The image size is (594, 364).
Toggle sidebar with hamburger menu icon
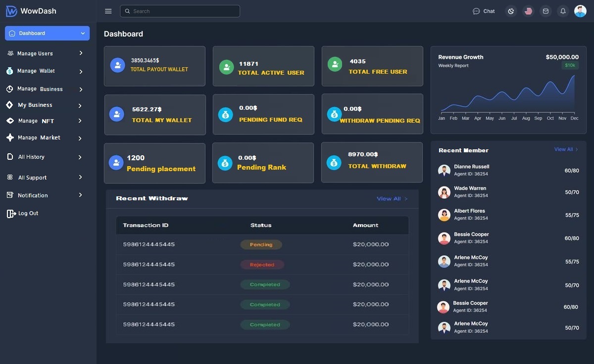pyautogui.click(x=108, y=11)
